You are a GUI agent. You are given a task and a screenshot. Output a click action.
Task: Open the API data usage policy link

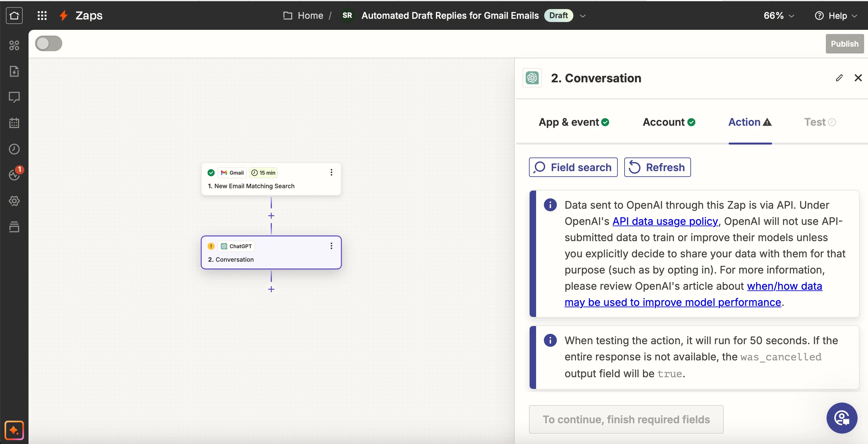(x=664, y=221)
